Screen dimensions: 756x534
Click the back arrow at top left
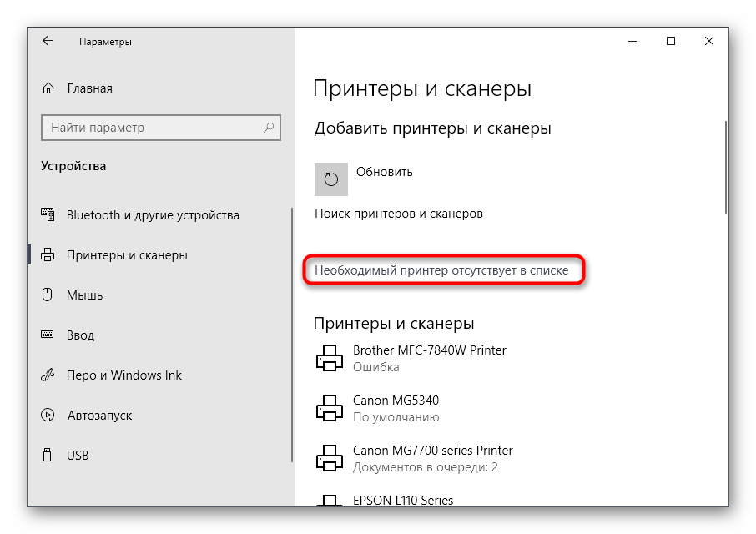point(47,40)
